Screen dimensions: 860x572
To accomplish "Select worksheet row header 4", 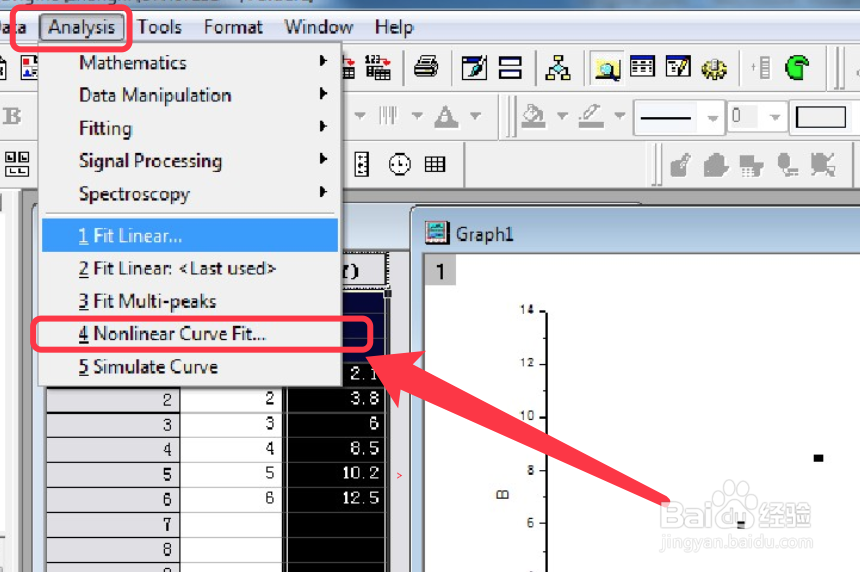I will point(113,449).
